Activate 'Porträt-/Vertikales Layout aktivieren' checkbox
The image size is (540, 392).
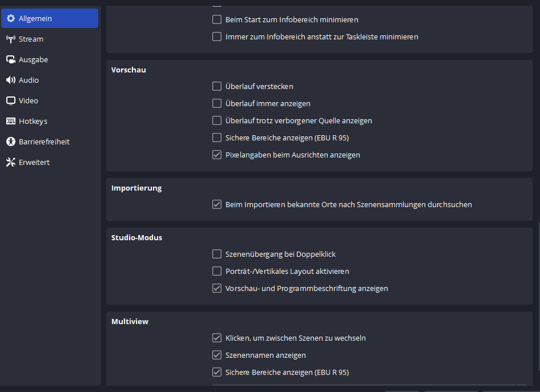click(x=217, y=271)
